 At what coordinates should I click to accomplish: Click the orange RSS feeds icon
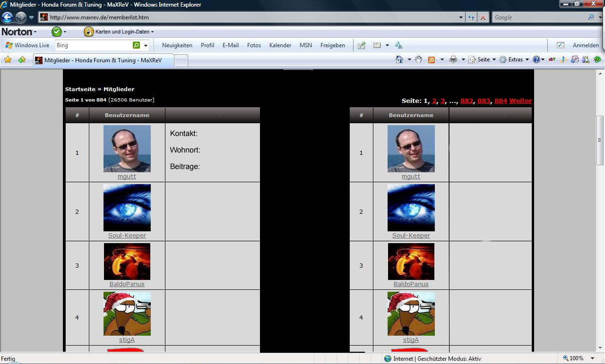pos(431,59)
